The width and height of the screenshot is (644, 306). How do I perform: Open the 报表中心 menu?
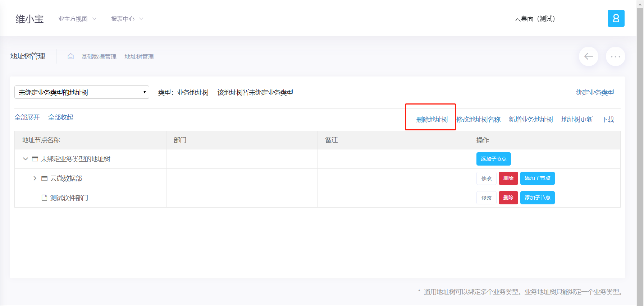[x=127, y=19]
